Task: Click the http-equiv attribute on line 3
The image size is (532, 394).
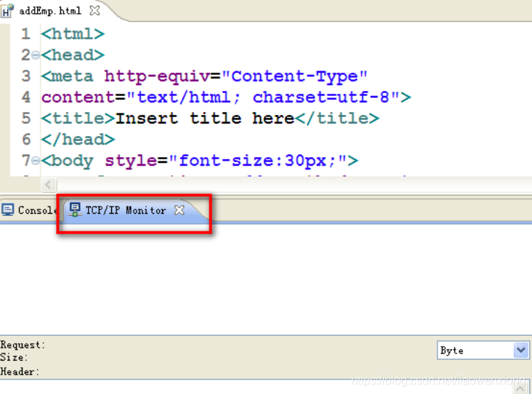Action: click(x=157, y=77)
